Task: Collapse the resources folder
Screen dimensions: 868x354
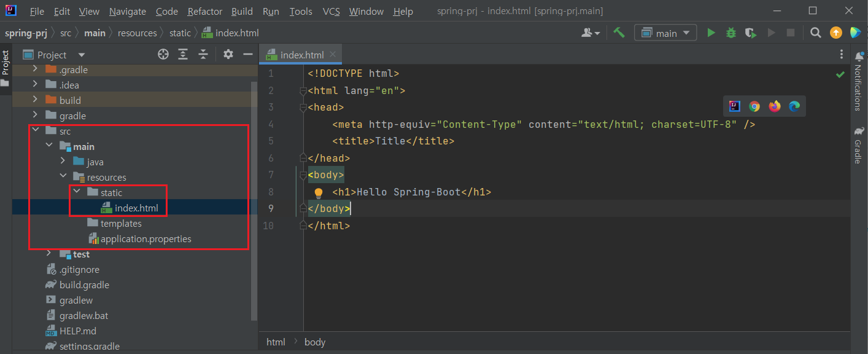Action: pos(63,177)
